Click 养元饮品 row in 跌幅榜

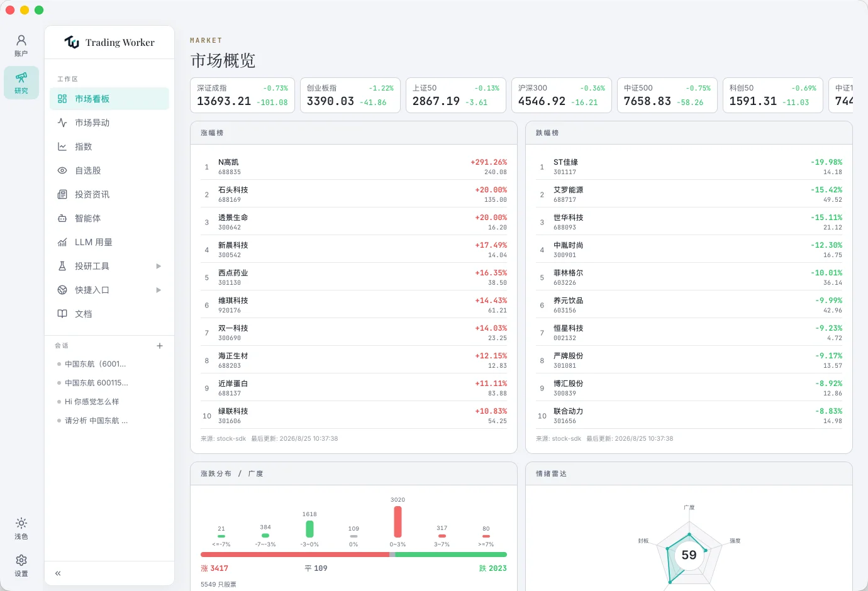tap(689, 305)
